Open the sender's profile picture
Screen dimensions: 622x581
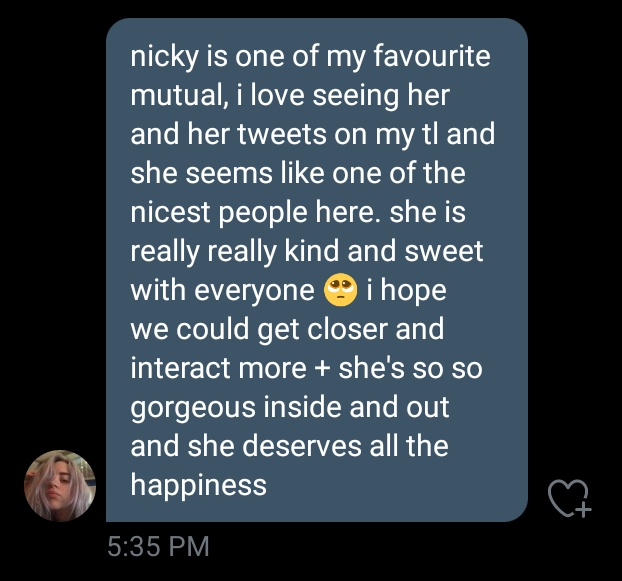point(60,485)
